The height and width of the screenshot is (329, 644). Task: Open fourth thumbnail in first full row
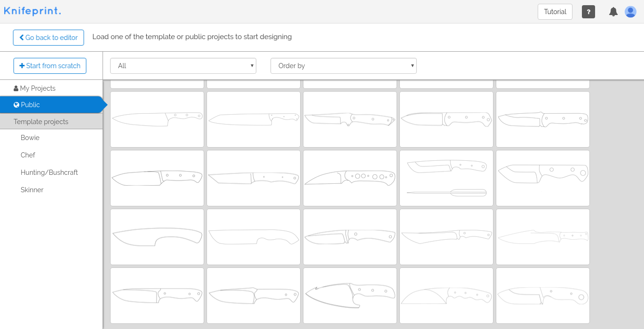tap(446, 119)
